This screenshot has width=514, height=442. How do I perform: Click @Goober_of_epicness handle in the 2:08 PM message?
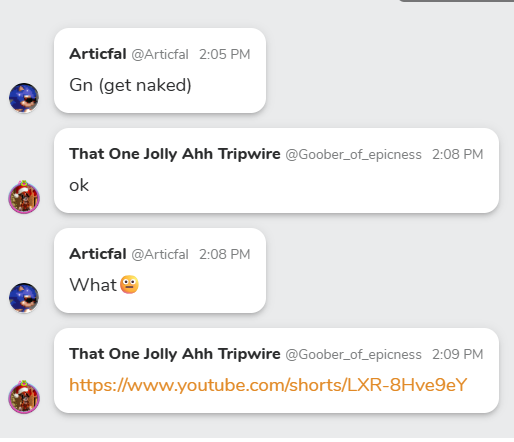353,155
